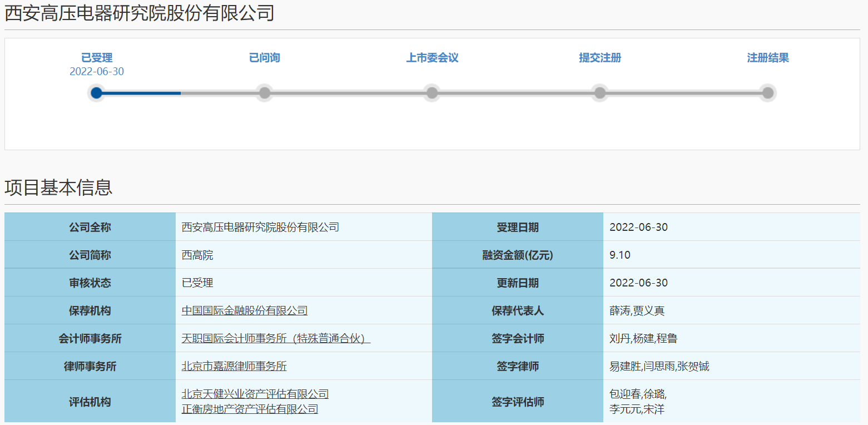Viewport: 868px width, 425px height.
Task: Click the date 2022-06-30 under 已受理
Action: (97, 72)
